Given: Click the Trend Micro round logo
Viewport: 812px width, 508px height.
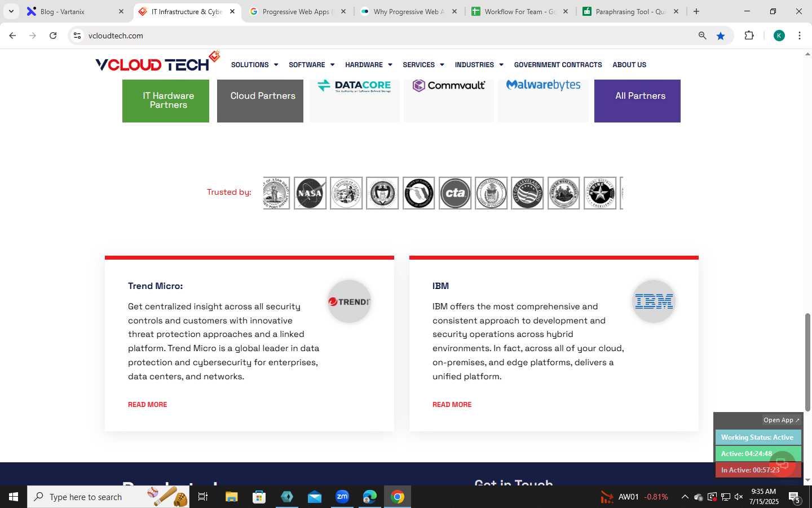Looking at the screenshot, I should tap(349, 301).
